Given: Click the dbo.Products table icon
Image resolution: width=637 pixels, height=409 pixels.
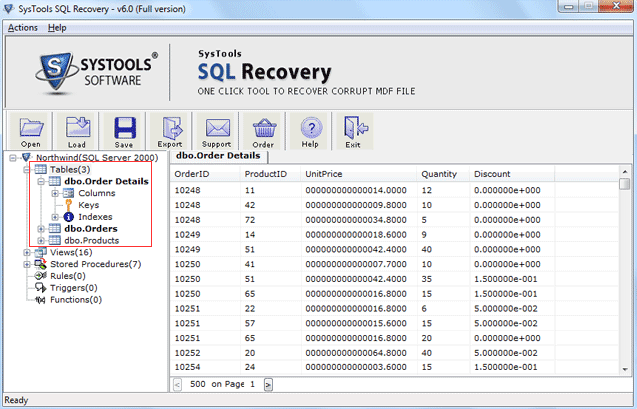Looking at the screenshot, I should coord(55,240).
